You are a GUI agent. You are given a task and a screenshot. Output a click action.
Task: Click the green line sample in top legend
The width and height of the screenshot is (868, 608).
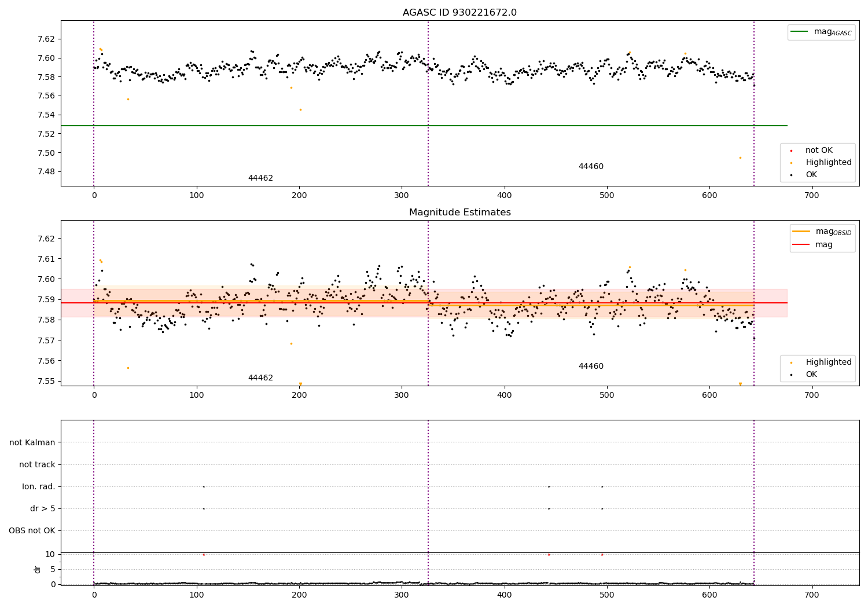(x=799, y=32)
